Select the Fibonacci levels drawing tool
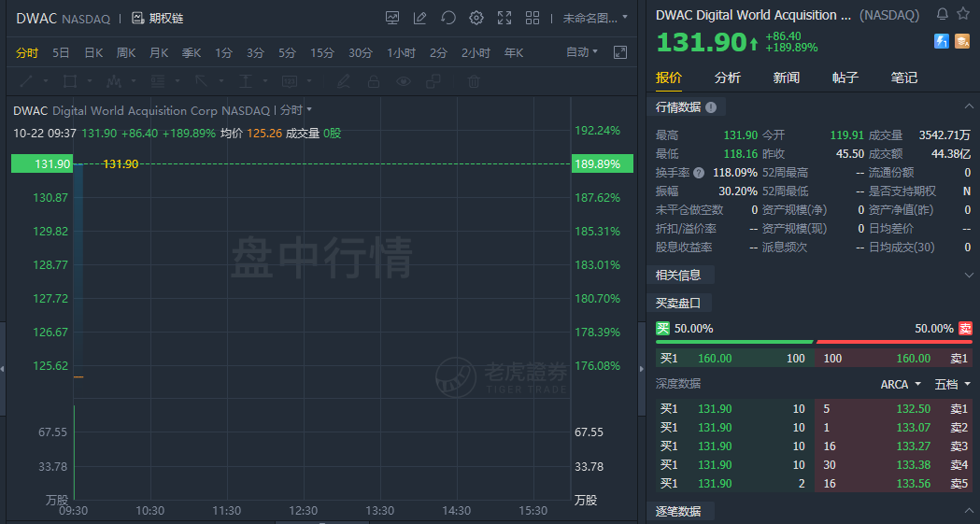The image size is (980, 524). (158, 81)
